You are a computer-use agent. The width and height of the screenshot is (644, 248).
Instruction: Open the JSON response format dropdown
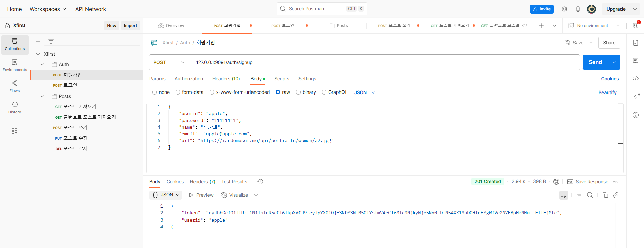click(x=166, y=195)
